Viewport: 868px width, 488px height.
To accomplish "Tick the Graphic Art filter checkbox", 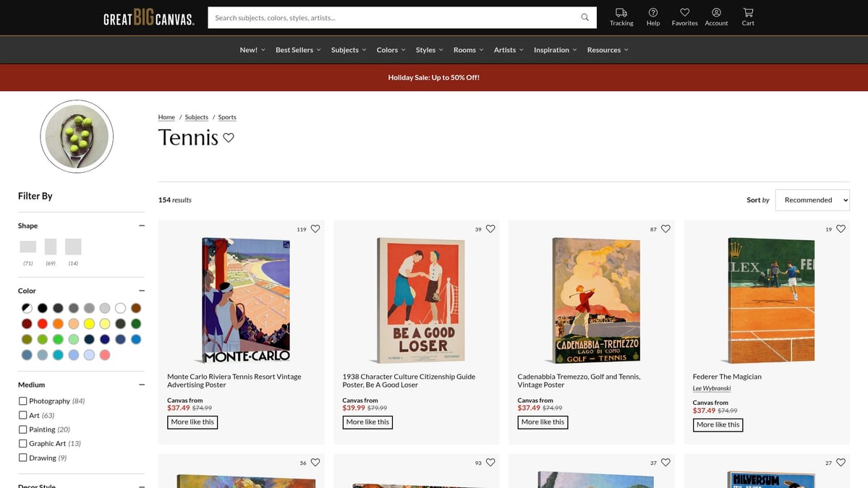I will 23,444.
